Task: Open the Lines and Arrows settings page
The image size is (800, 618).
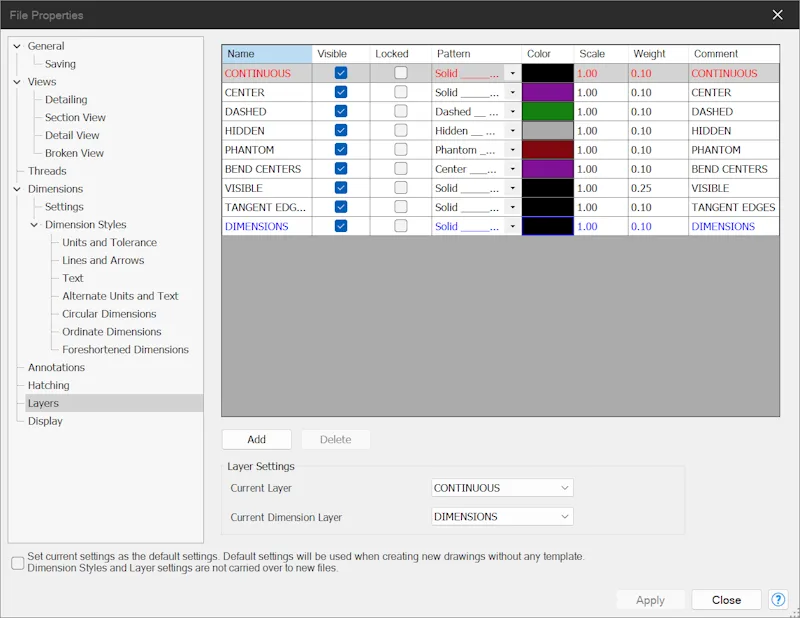Action: click(103, 260)
